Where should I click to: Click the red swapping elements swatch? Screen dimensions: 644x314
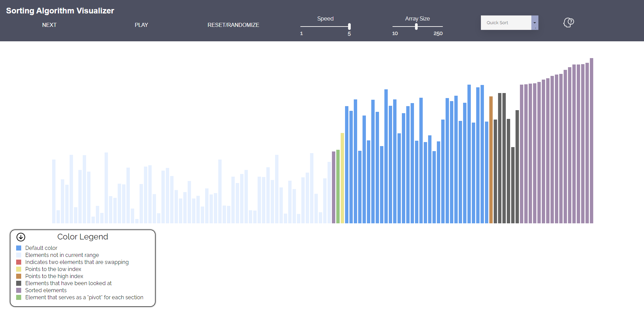click(x=18, y=262)
